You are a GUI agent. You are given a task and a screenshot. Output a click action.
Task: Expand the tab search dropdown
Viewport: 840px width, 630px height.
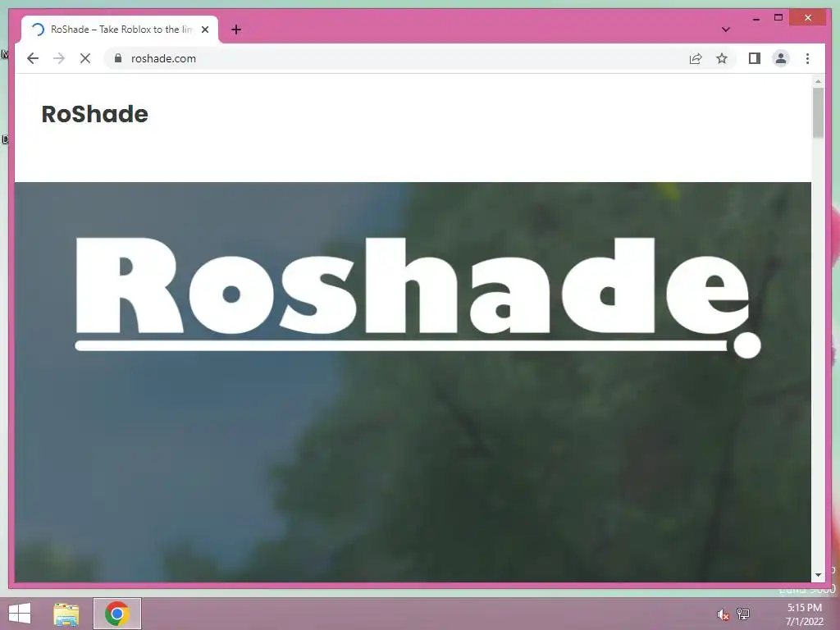(725, 30)
